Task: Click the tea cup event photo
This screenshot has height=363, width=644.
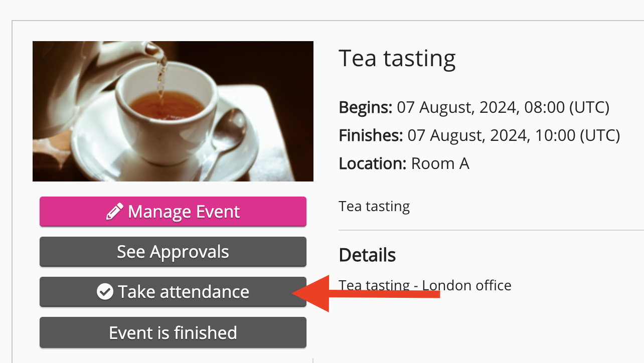Action: [x=173, y=111]
